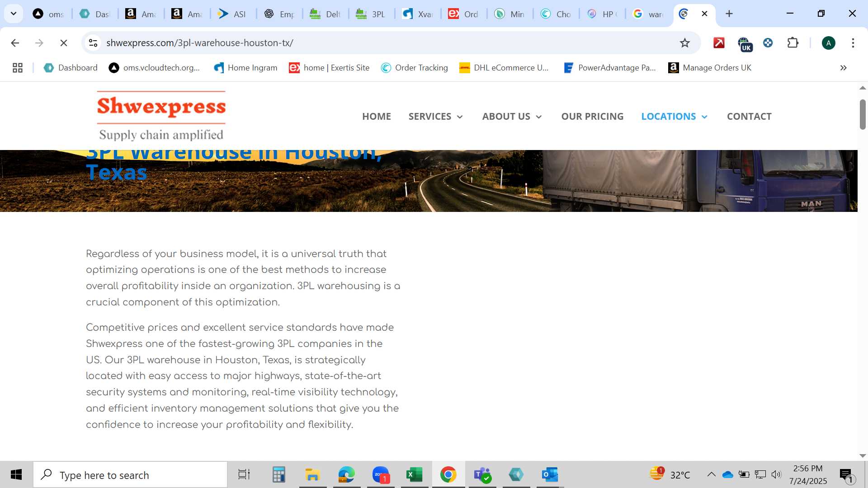
Task: Open Microsoft Teams from the taskbar
Action: click(482, 474)
